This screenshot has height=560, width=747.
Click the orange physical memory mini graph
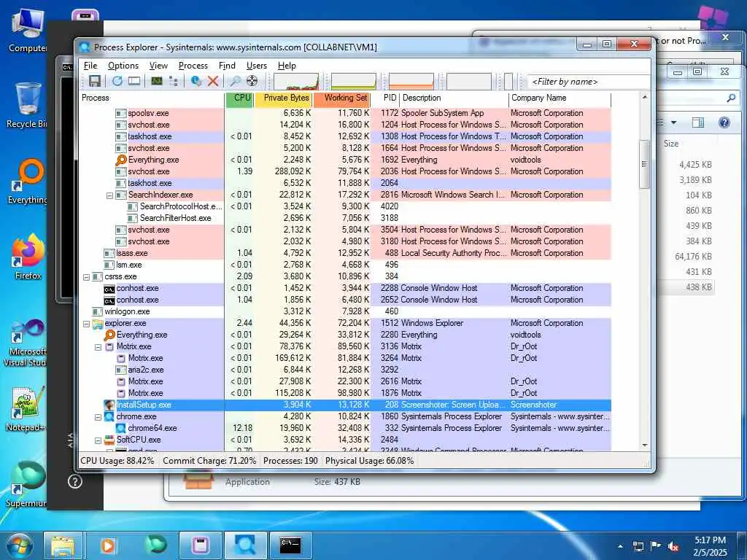point(411,82)
